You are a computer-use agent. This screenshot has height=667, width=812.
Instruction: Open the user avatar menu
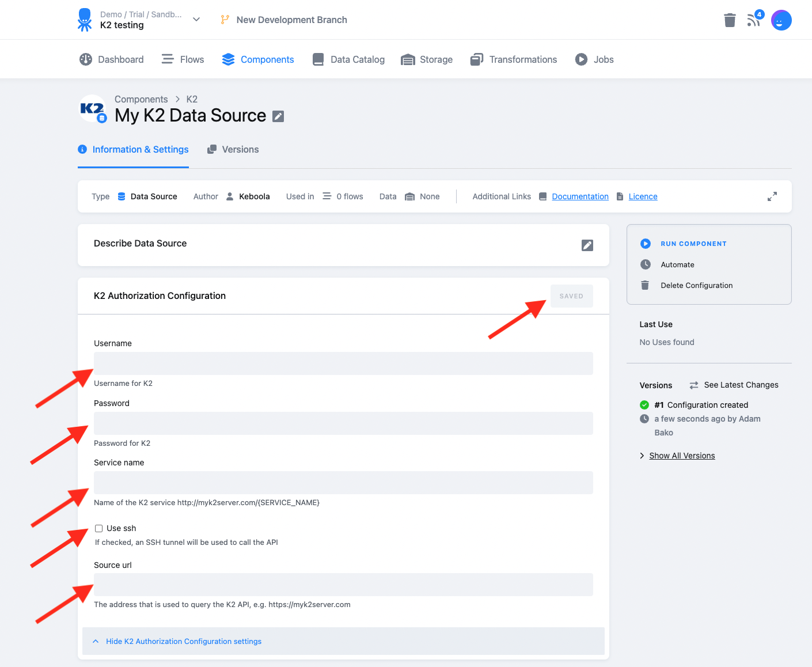tap(781, 20)
